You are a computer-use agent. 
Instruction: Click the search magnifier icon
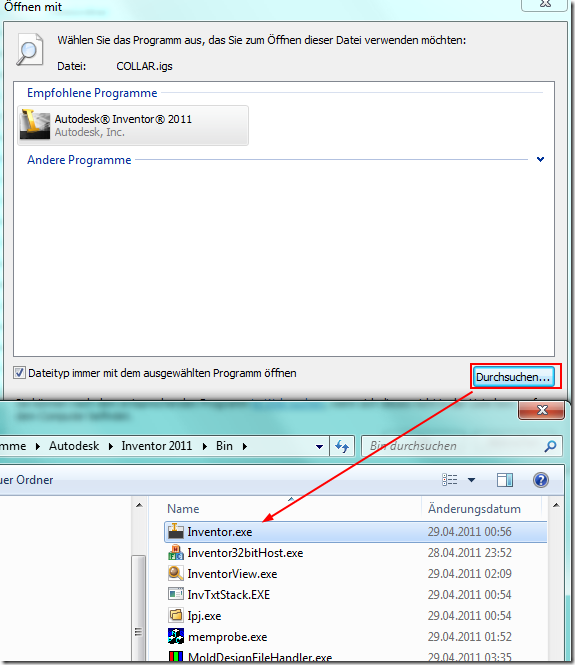click(x=550, y=446)
